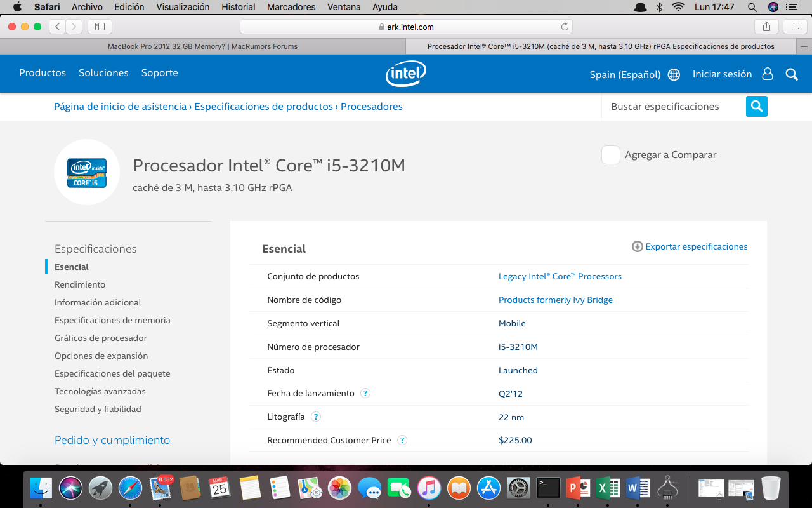812x508 pixels.
Task: Click the Iniciar sesión link
Action: pos(722,74)
